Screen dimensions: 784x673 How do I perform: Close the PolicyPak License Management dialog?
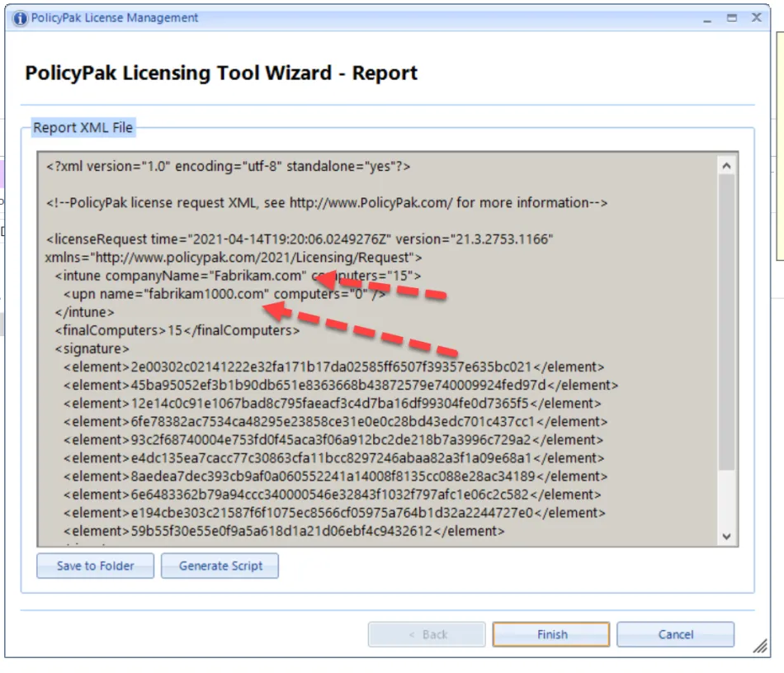pyautogui.click(x=756, y=17)
